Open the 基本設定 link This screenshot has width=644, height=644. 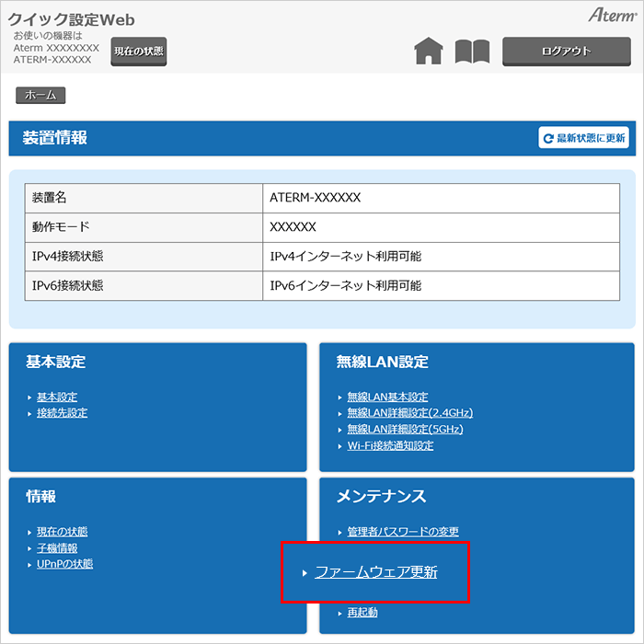point(57,397)
